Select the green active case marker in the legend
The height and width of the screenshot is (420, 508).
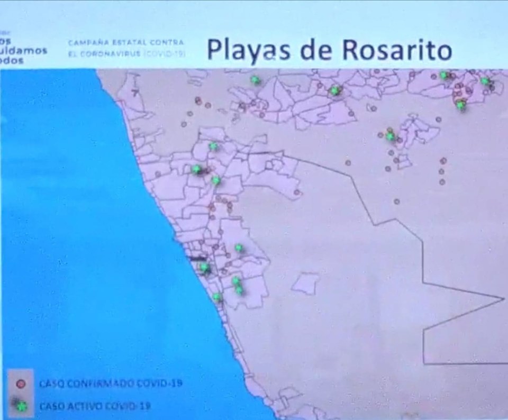[x=21, y=405]
